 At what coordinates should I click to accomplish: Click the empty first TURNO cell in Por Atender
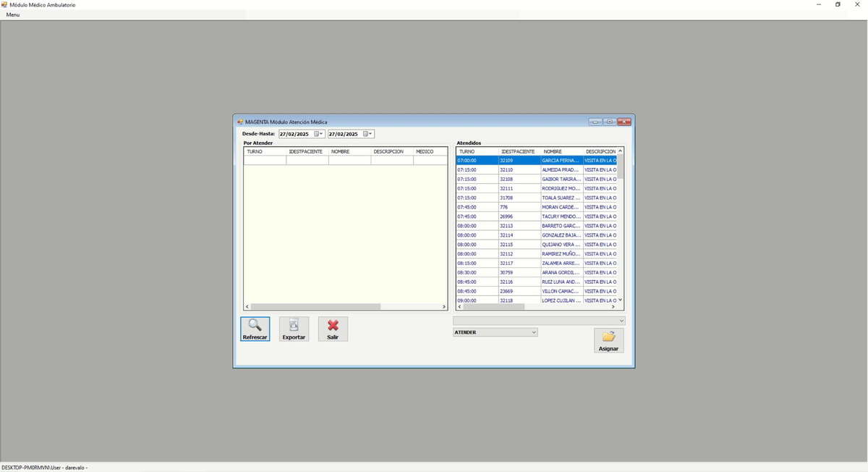coord(265,161)
